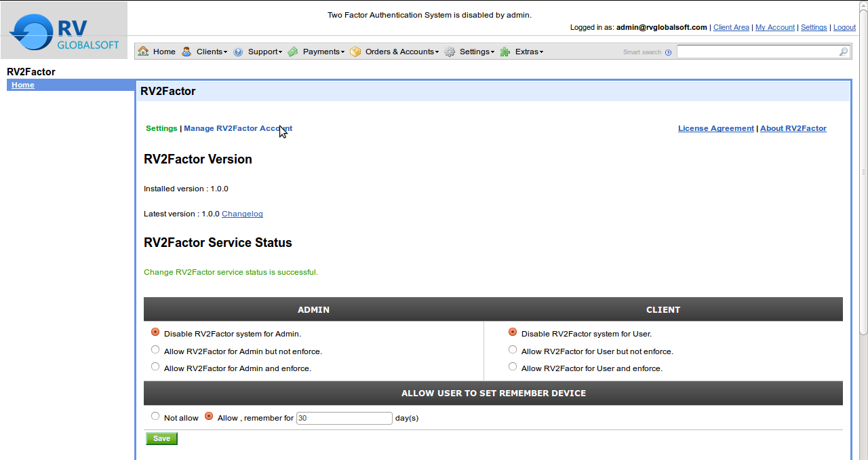868x460 pixels.
Task: Select Allow RV2Factor for User and enforce
Action: [x=513, y=367]
